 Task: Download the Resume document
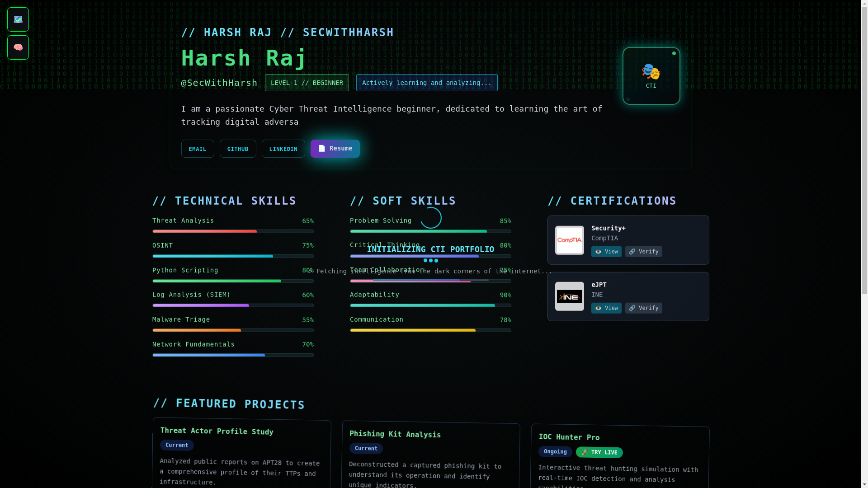point(335,149)
